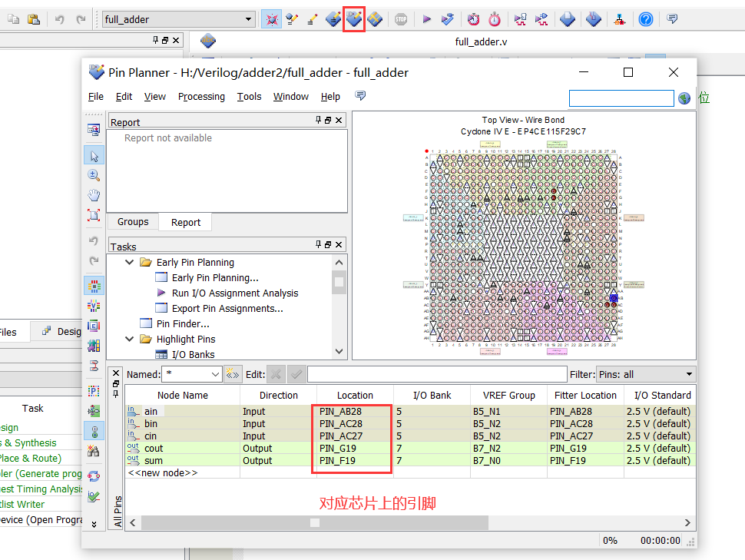This screenshot has width=745, height=560.
Task: Click Early Pin Planning... task
Action: (215, 277)
